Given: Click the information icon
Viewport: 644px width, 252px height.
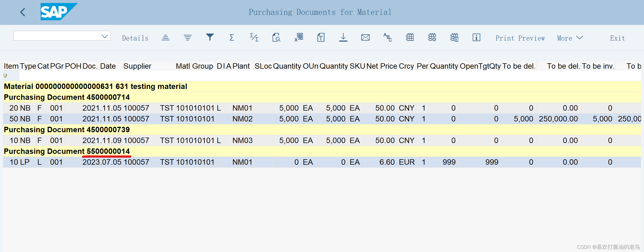Looking at the screenshot, I should coord(476,38).
